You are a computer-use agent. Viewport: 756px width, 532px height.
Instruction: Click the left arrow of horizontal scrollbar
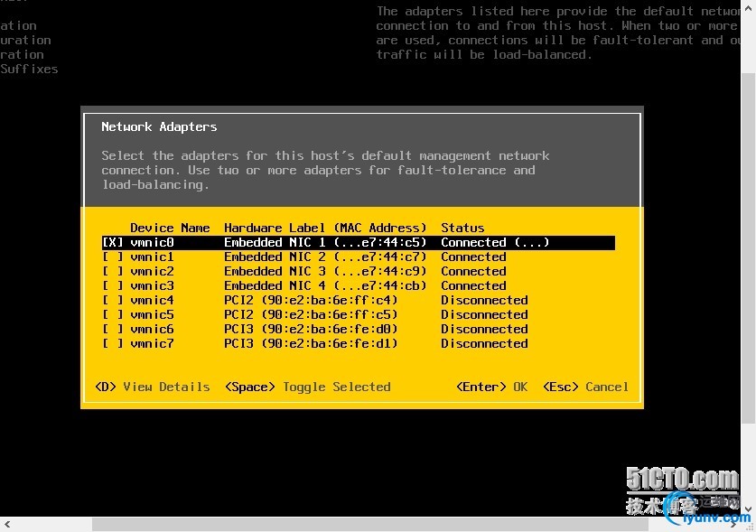(x=7, y=524)
